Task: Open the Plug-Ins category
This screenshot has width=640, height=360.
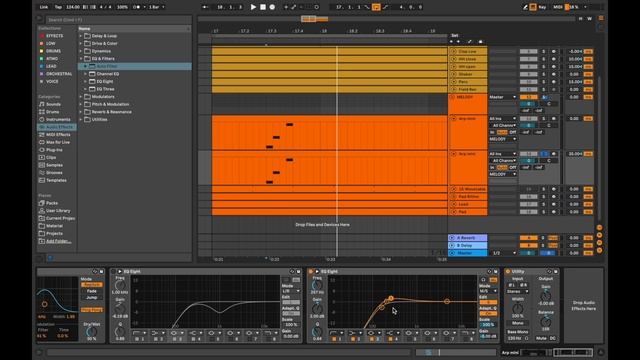Action: coord(54,150)
